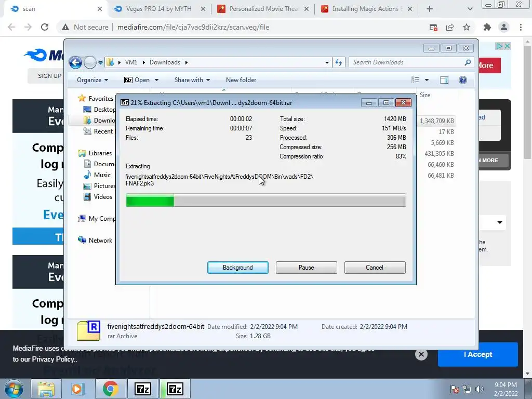Click Explorer's forward navigation arrow
532x399 pixels.
coord(90,62)
